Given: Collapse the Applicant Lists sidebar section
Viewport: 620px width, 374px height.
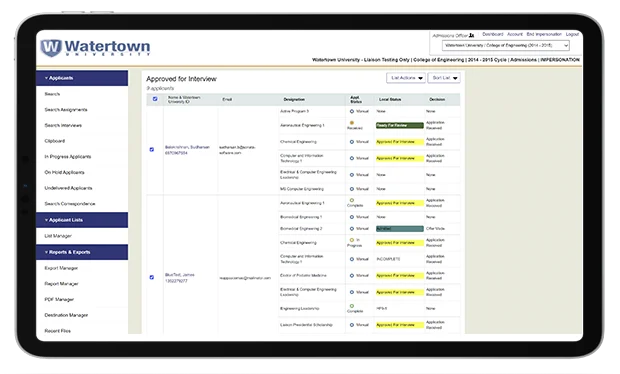Looking at the screenshot, I should (82, 220).
